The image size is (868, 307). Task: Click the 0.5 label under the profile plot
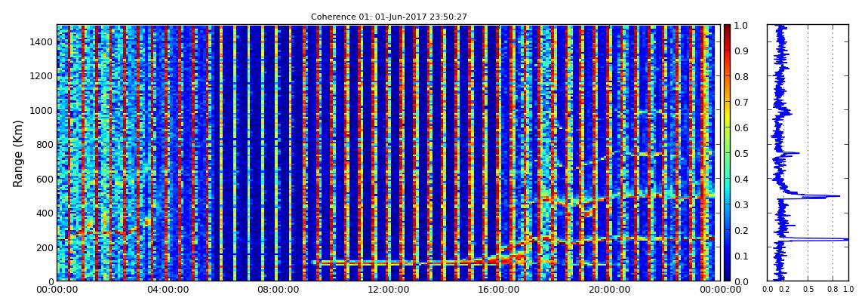[808, 290]
